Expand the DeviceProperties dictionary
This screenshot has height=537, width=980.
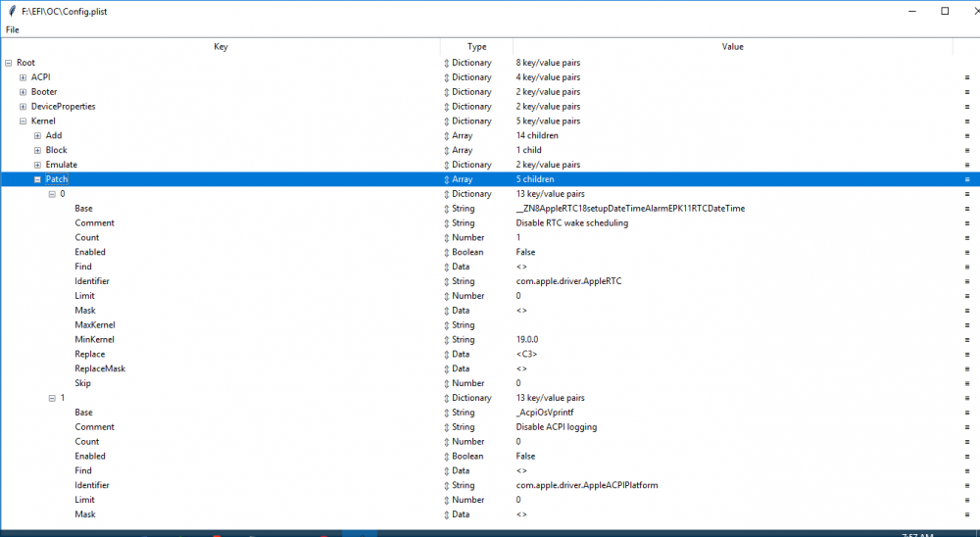(x=24, y=107)
